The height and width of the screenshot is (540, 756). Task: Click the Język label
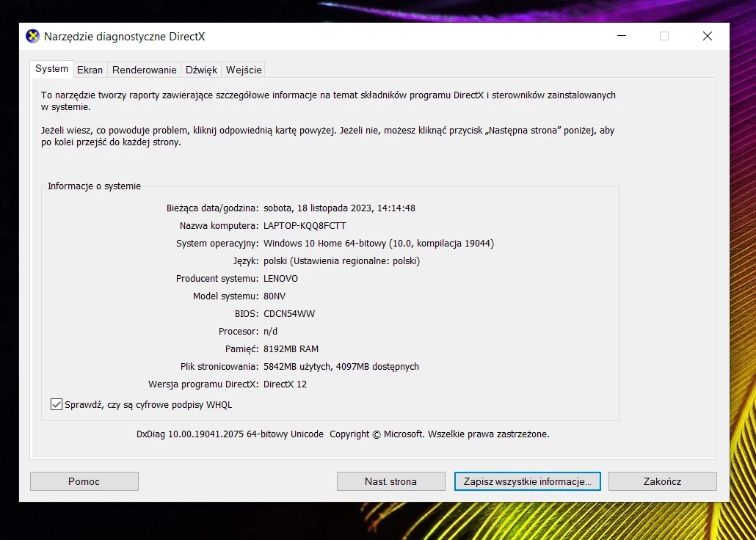pyautogui.click(x=246, y=261)
